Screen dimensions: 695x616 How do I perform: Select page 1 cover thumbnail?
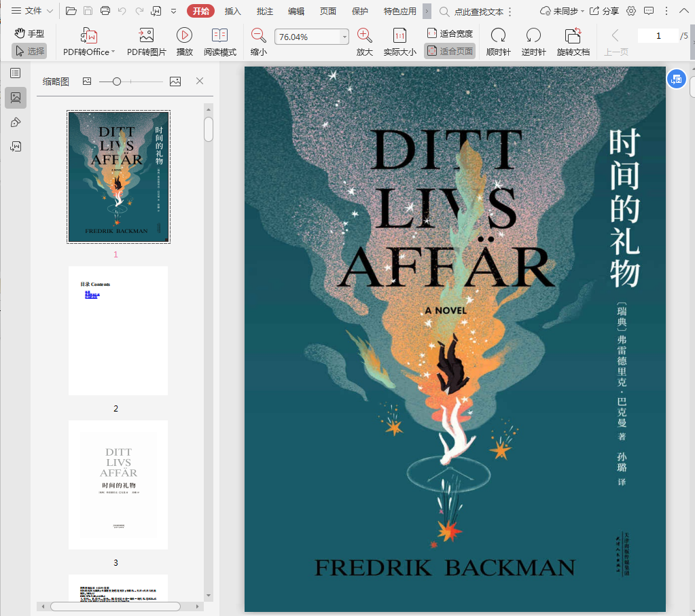[118, 177]
